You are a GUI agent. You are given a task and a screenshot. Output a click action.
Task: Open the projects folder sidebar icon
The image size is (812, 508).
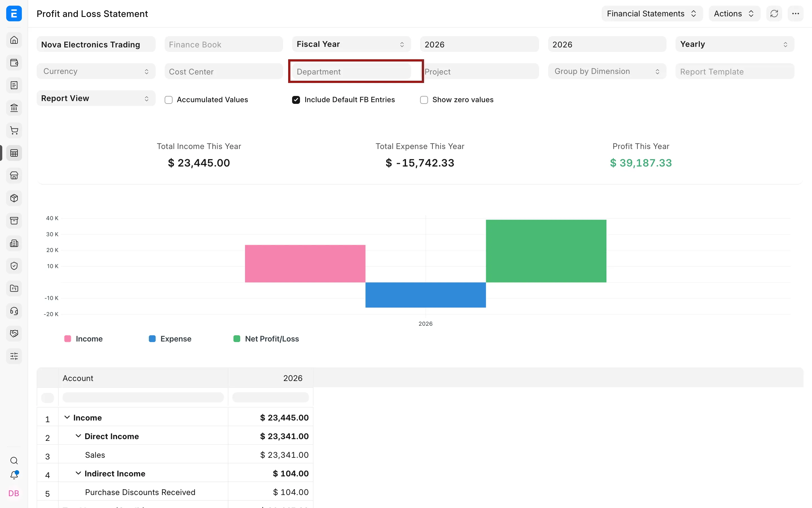click(14, 288)
